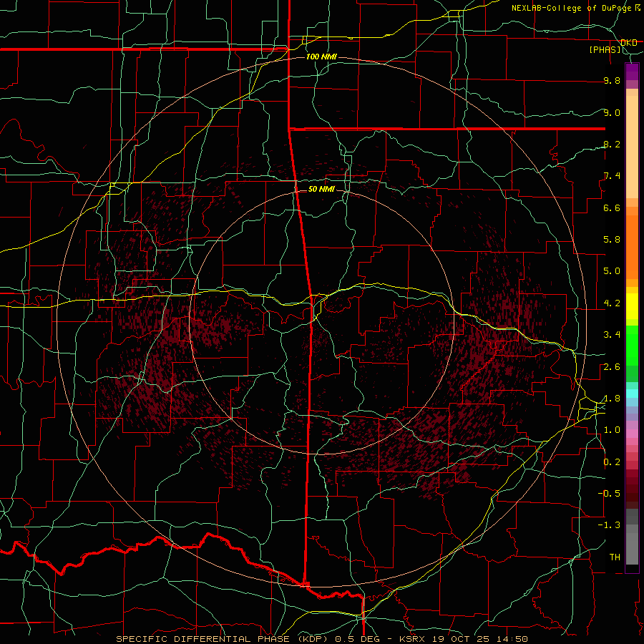Click the cyan band near 1.8
Image resolution: width=644 pixels, height=644 pixels.
632,394
